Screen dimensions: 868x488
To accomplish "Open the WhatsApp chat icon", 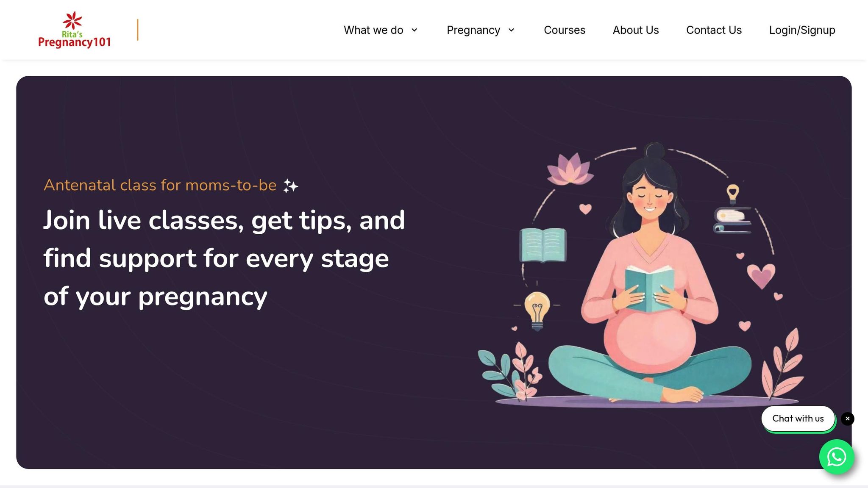I will pyautogui.click(x=836, y=457).
